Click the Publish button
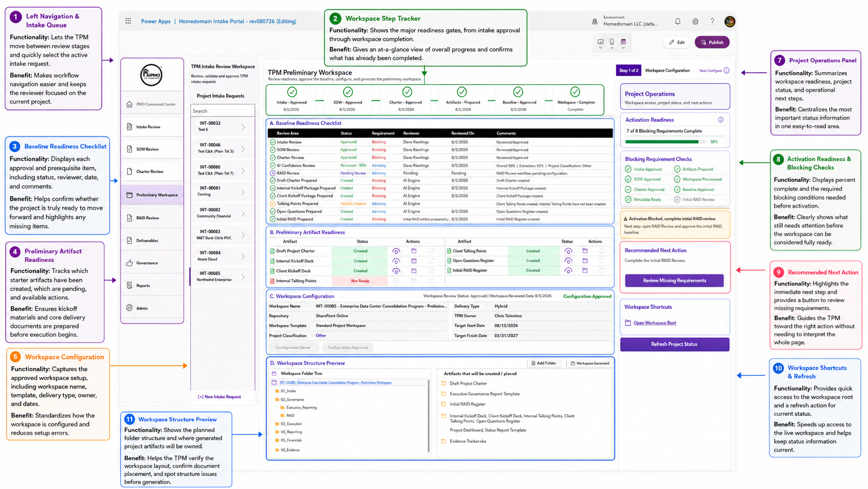Screen dimensions: 868x489 pyautogui.click(x=712, y=42)
